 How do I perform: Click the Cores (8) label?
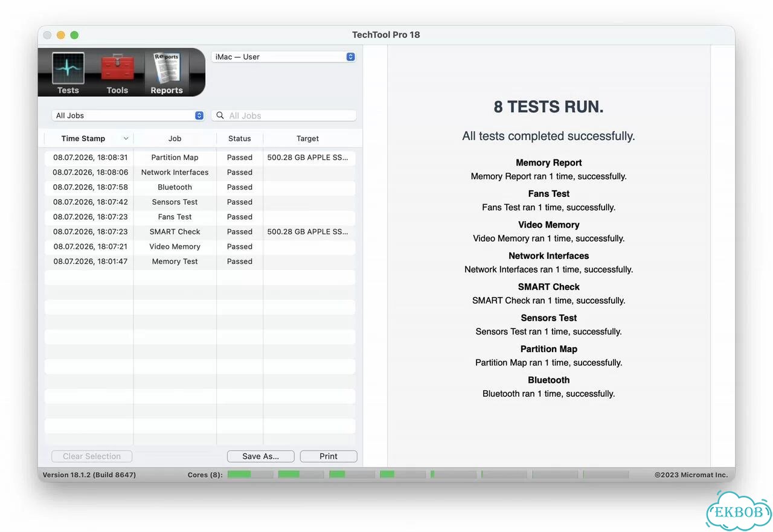coord(205,475)
